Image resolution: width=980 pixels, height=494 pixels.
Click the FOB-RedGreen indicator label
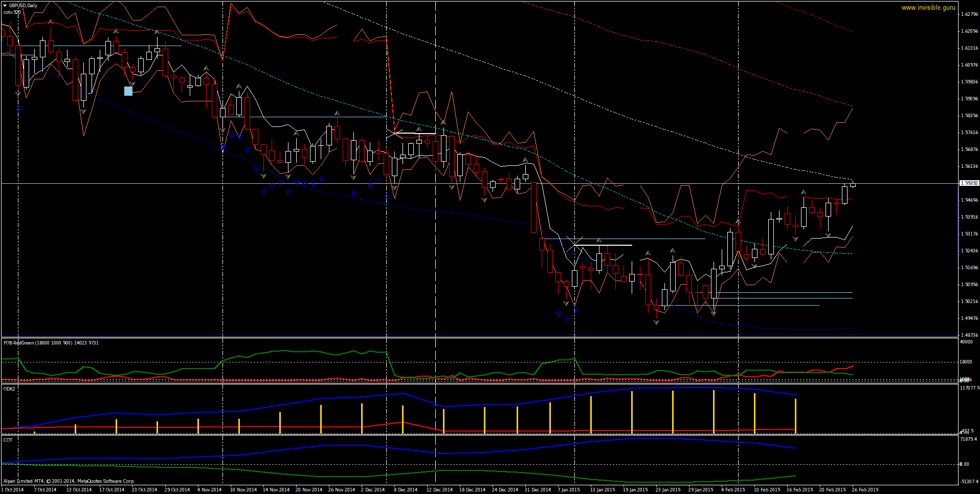51,343
